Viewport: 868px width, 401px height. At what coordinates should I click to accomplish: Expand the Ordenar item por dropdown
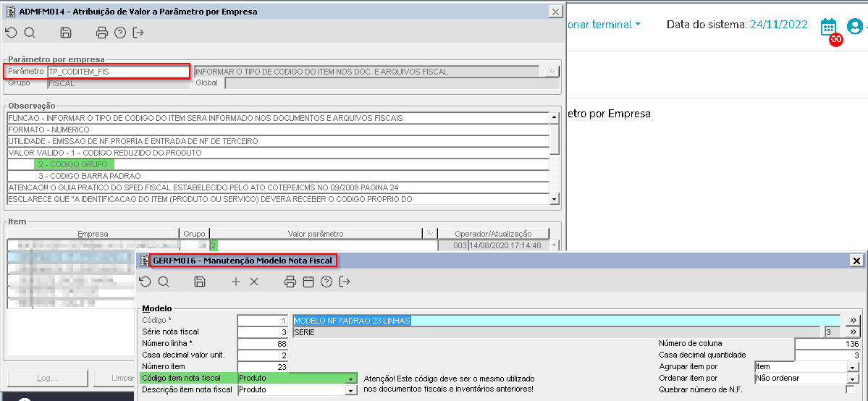tap(851, 379)
